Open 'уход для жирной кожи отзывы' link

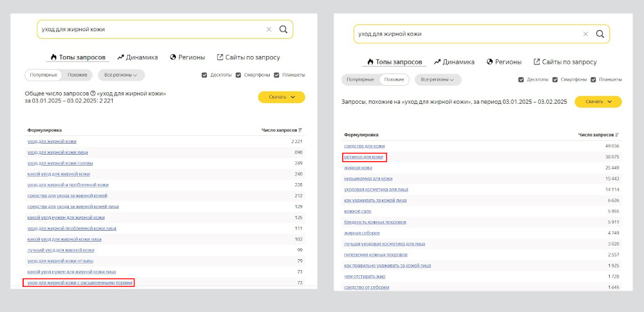pyautogui.click(x=61, y=261)
